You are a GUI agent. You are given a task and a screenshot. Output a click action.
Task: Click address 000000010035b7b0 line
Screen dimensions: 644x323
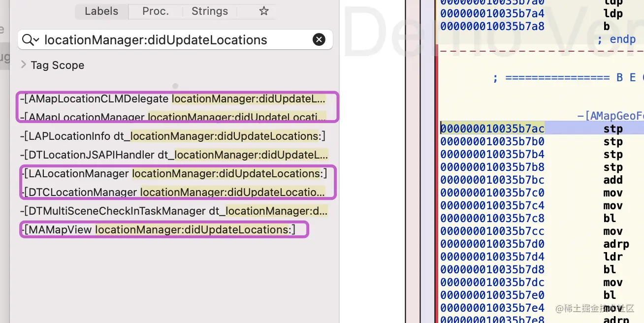pos(492,142)
